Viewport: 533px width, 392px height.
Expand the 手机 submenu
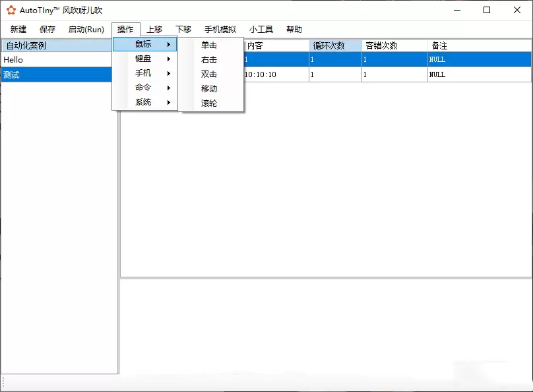[145, 73]
